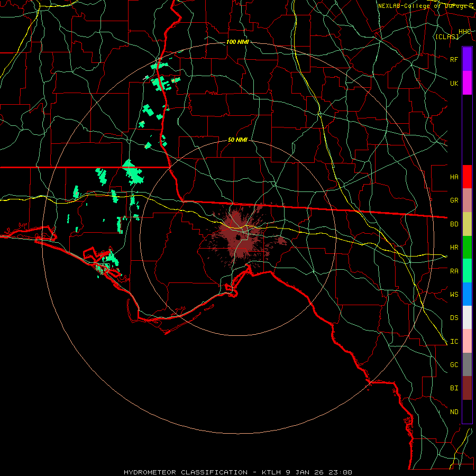Click the HA legend label
Viewport: 476px width, 476px height.
pos(454,177)
